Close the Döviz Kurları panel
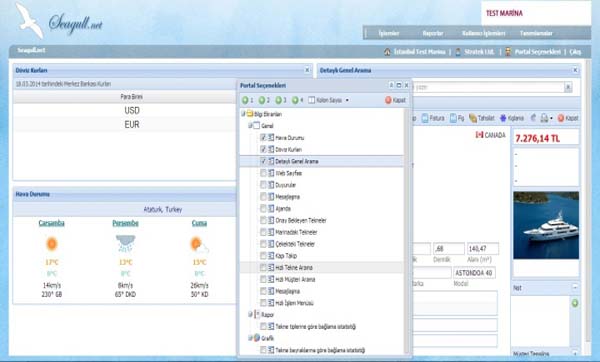Viewport: 600px width, 362px height. (307, 70)
